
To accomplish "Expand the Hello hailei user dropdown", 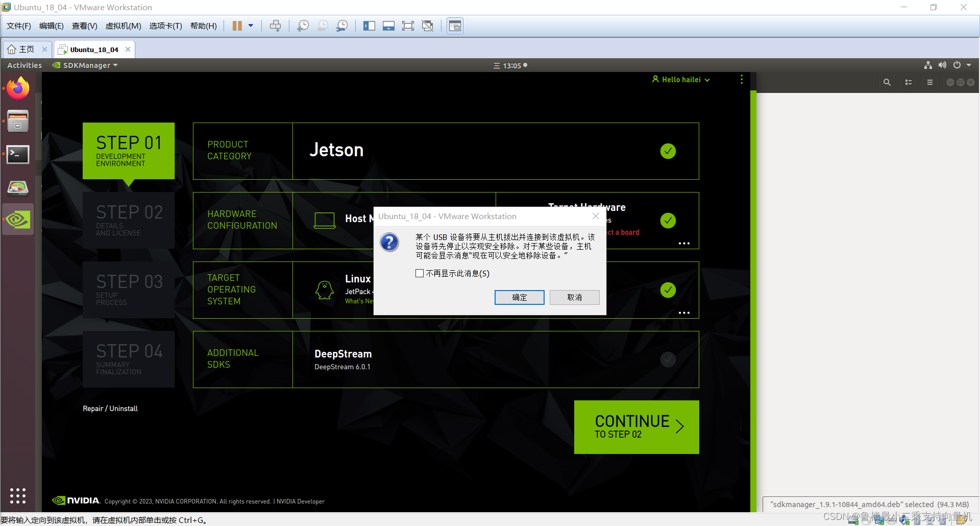I will [x=681, y=80].
